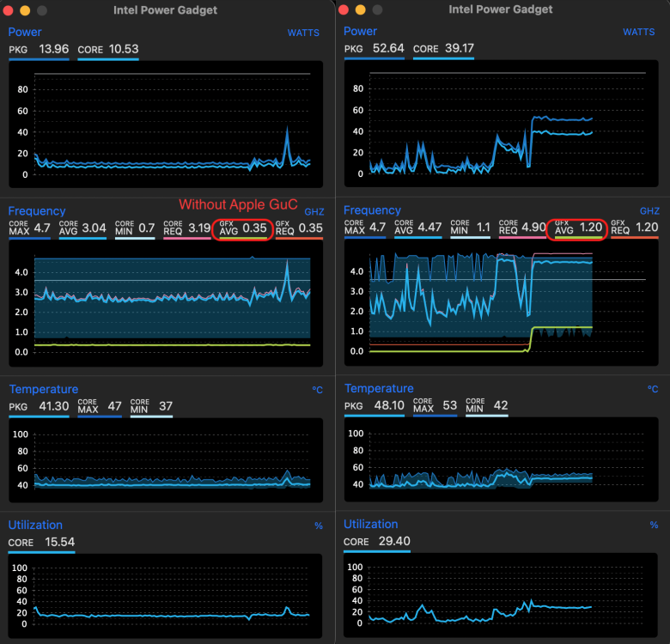Click the Temperature heading in the right window
This screenshot has width=670, height=644.
pyautogui.click(x=380, y=388)
